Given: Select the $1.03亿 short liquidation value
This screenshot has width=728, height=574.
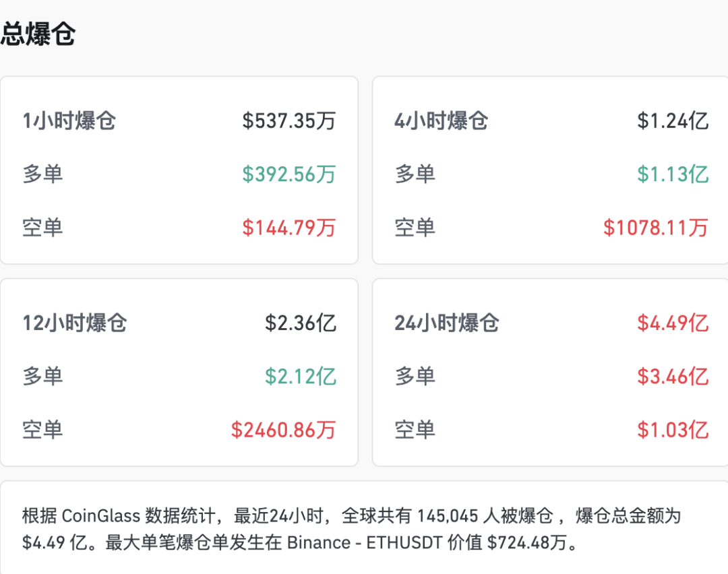Looking at the screenshot, I should tap(673, 429).
